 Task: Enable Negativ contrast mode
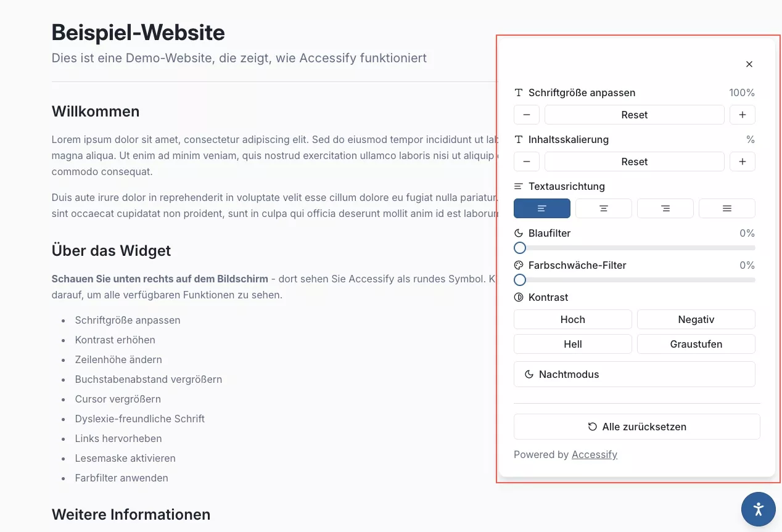pos(696,319)
